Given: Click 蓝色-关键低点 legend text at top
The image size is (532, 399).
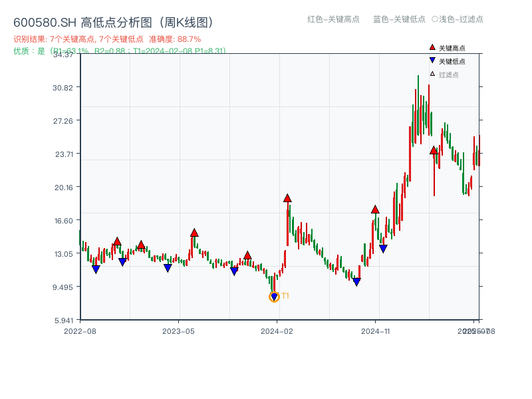Looking at the screenshot, I should 399,19.
